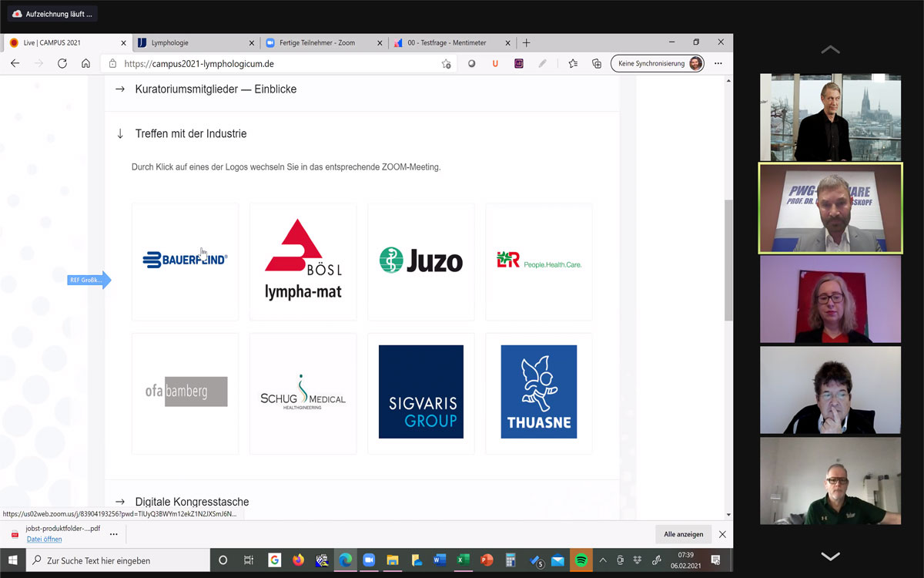Open Zoom from taskbar
Viewport: 924px width, 578px height.
[x=368, y=560]
